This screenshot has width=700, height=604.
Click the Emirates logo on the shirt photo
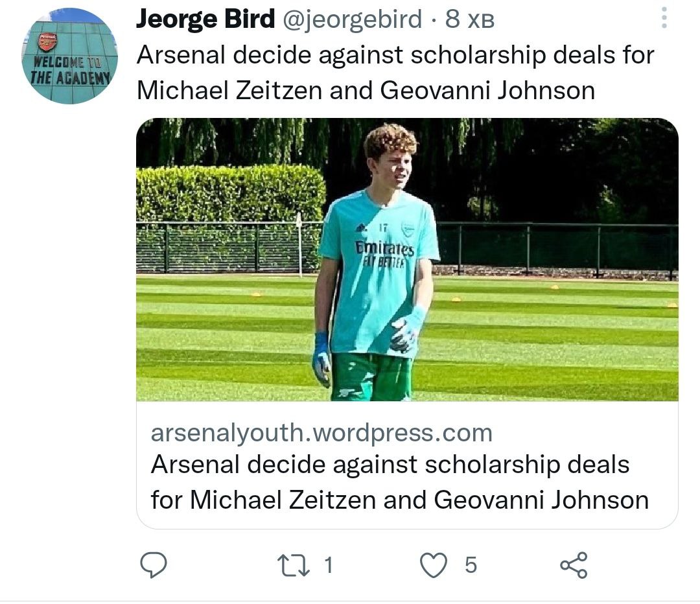384,249
